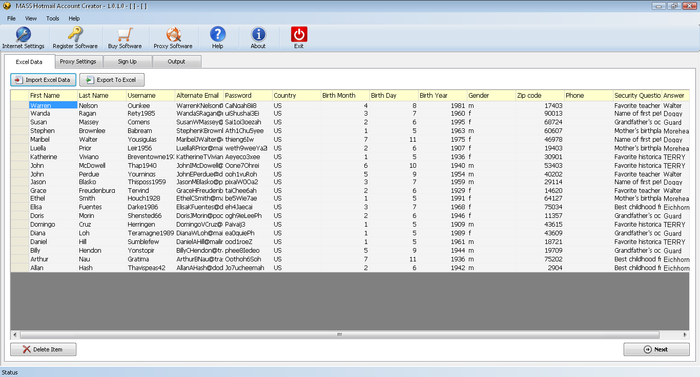Click the Birth Month column header

pos(345,96)
